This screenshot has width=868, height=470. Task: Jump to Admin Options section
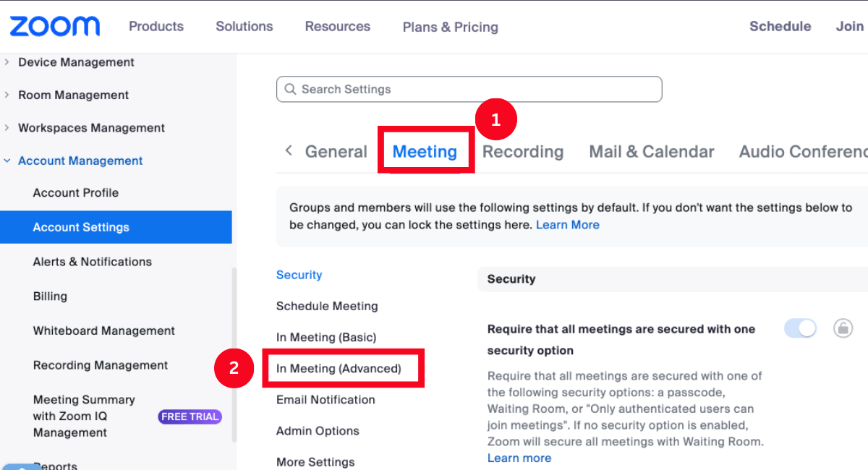(318, 431)
